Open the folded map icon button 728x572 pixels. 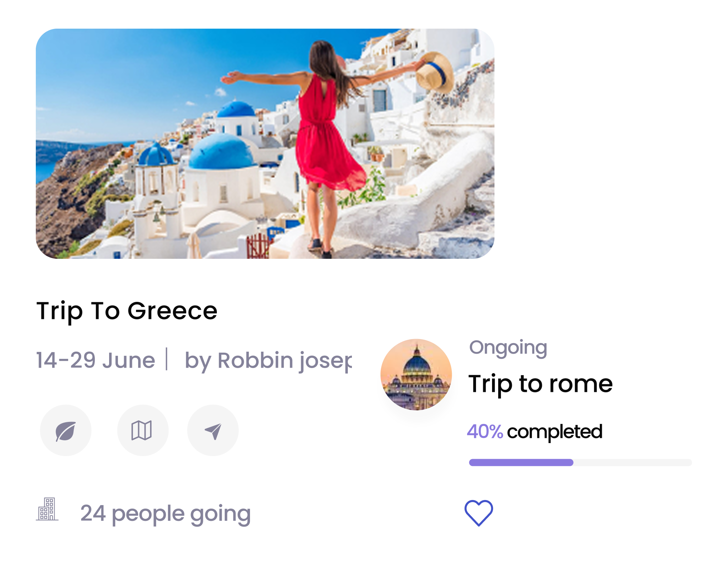[143, 430]
